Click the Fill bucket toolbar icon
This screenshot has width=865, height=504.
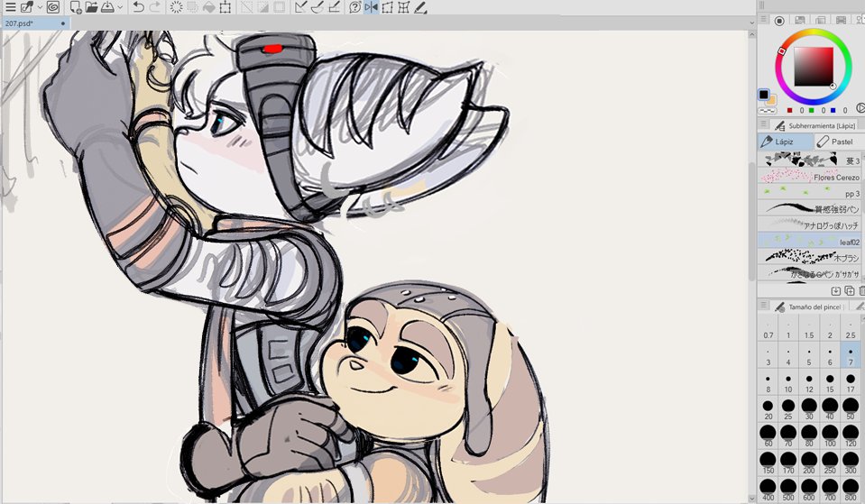coord(208,7)
